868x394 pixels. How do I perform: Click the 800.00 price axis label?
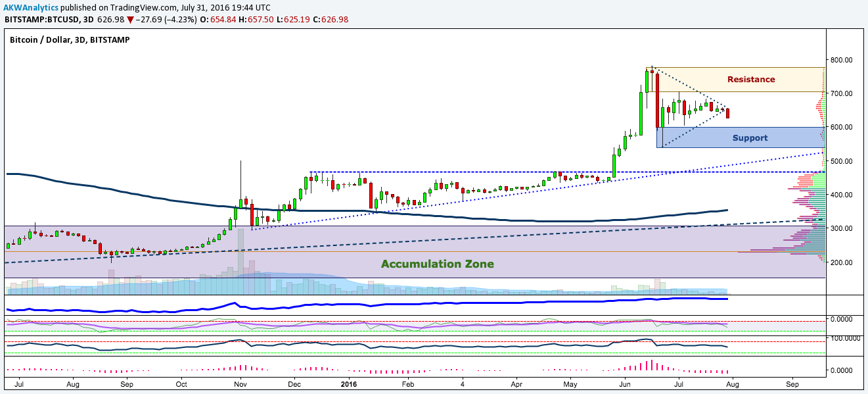[840, 60]
